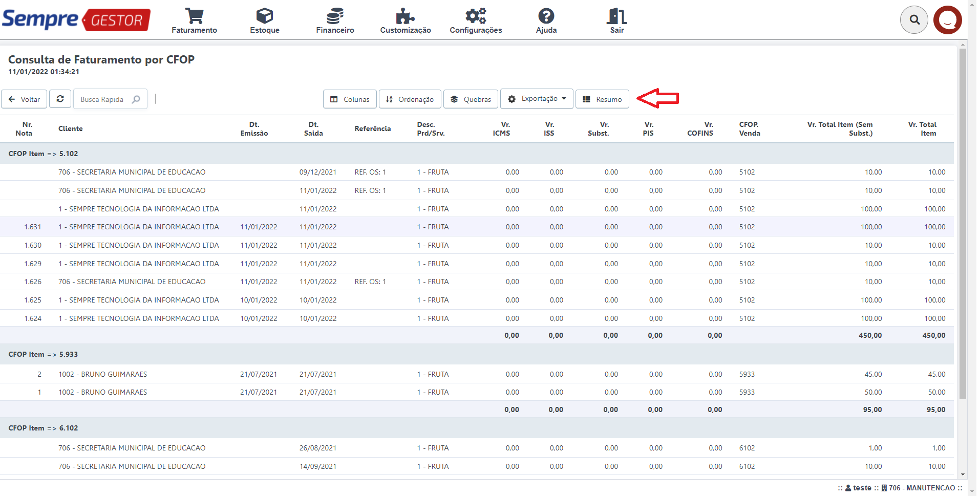Click the magnifier search circle button

[914, 20]
